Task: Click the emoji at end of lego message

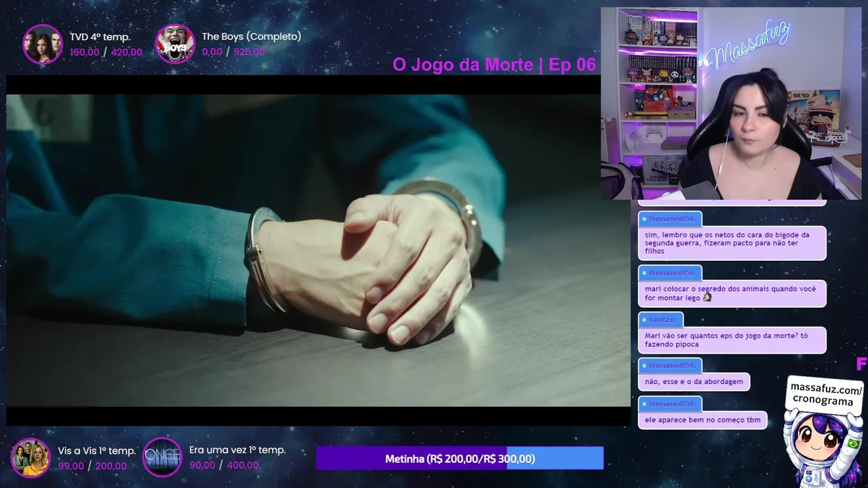Action: click(707, 298)
